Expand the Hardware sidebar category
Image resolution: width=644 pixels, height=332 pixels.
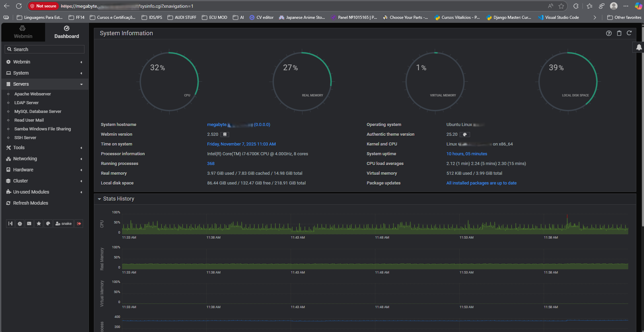[x=23, y=170]
